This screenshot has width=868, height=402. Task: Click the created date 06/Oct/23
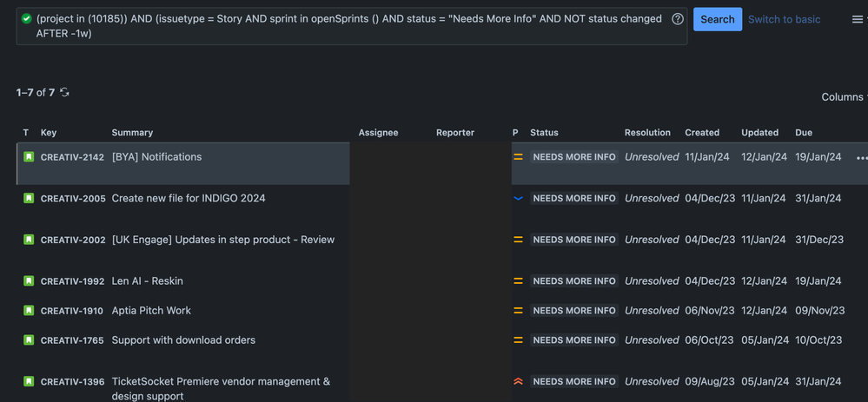click(x=709, y=340)
